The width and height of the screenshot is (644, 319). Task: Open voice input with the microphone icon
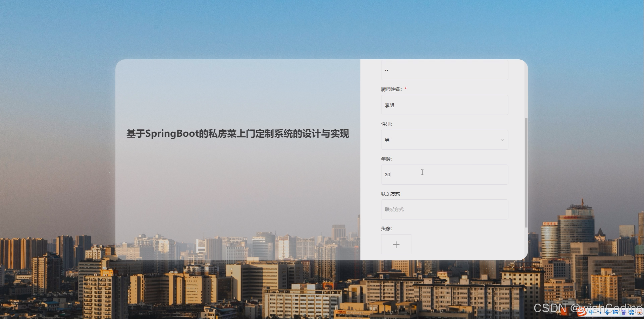click(x=607, y=313)
